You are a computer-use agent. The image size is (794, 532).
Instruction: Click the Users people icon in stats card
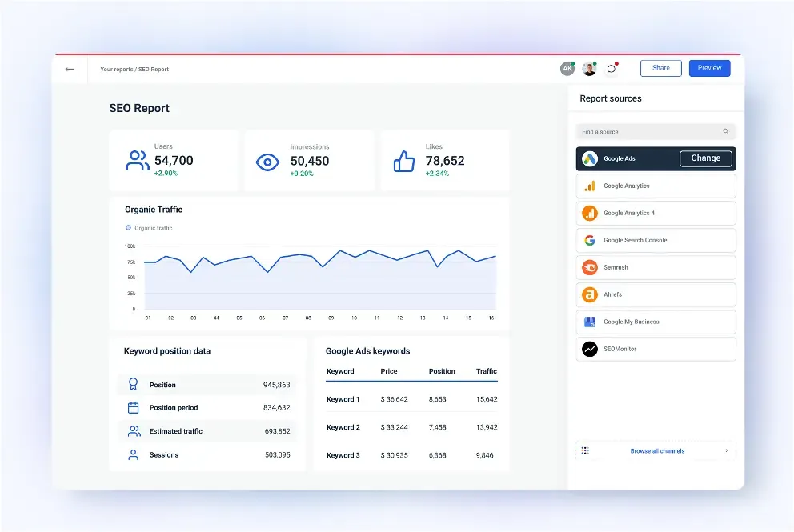click(x=137, y=161)
